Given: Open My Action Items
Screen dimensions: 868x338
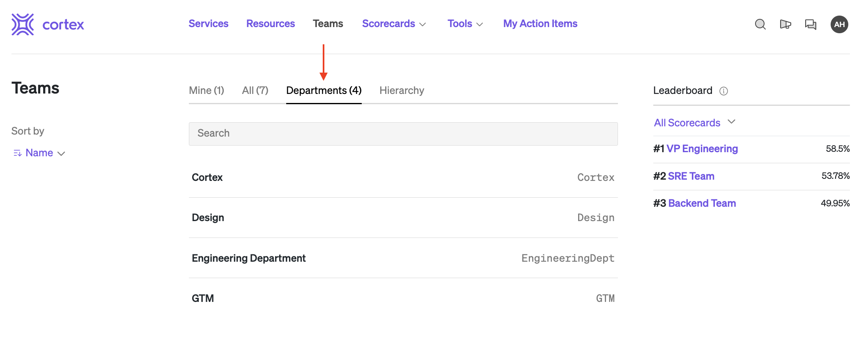Looking at the screenshot, I should [540, 24].
